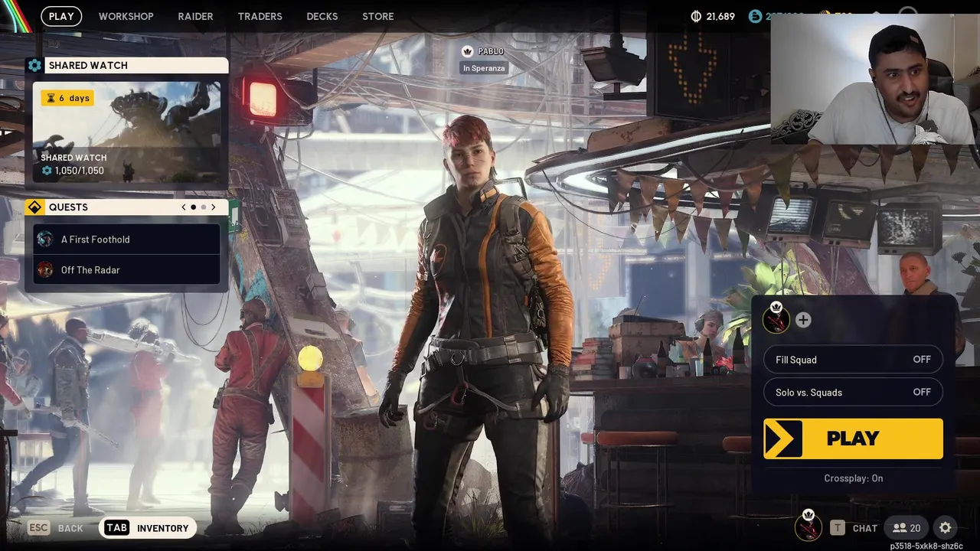Viewport: 980px width, 551px height.
Task: Open the RAIDER tab
Action: (x=195, y=16)
